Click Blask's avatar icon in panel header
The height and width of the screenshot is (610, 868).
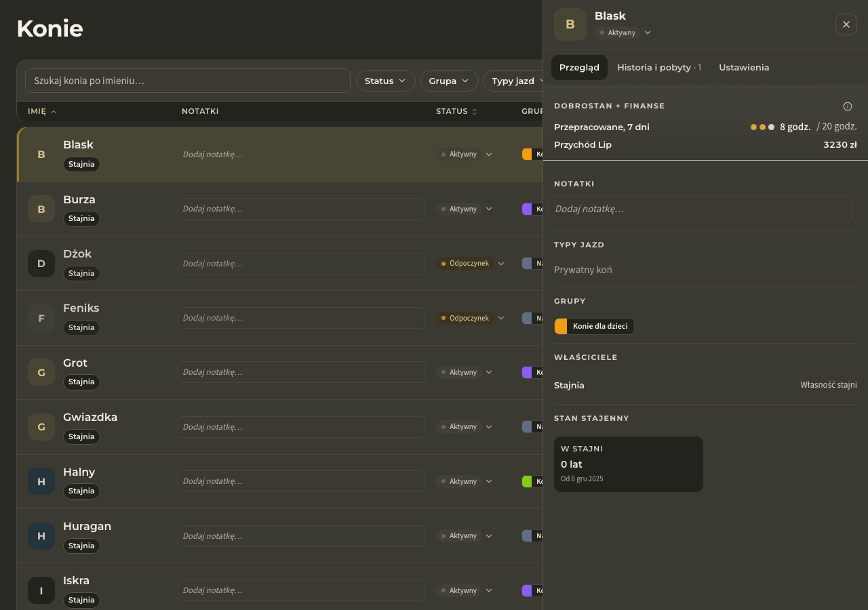click(x=570, y=24)
